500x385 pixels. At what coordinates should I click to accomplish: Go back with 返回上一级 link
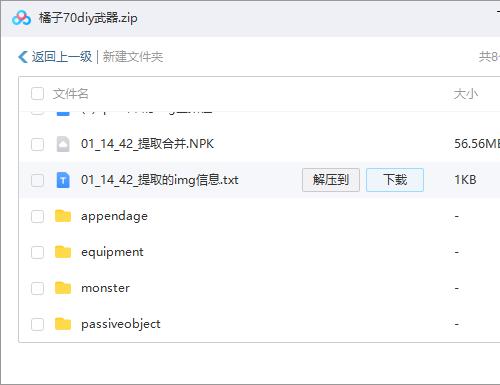tap(62, 57)
